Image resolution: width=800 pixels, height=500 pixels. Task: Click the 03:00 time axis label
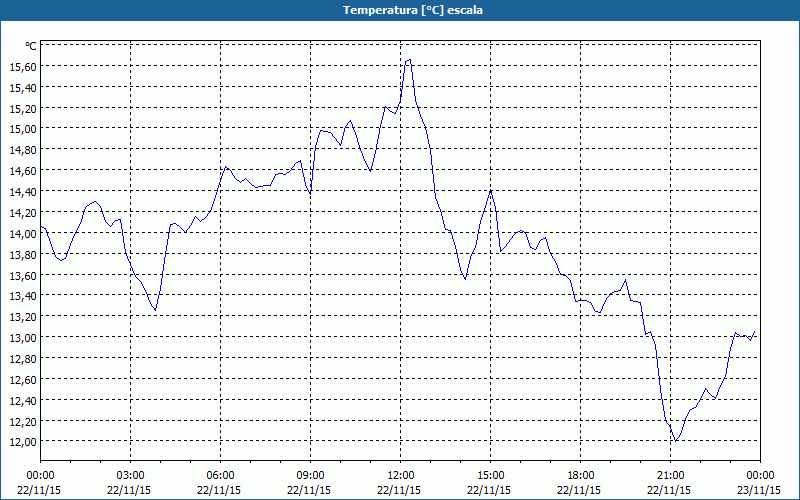pyautogui.click(x=131, y=476)
